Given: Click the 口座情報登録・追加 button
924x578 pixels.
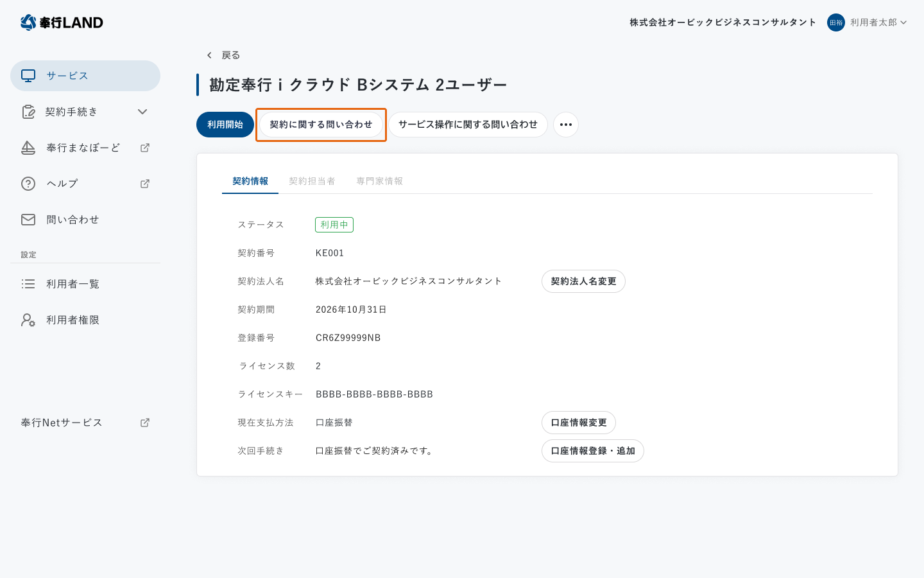Looking at the screenshot, I should point(592,450).
